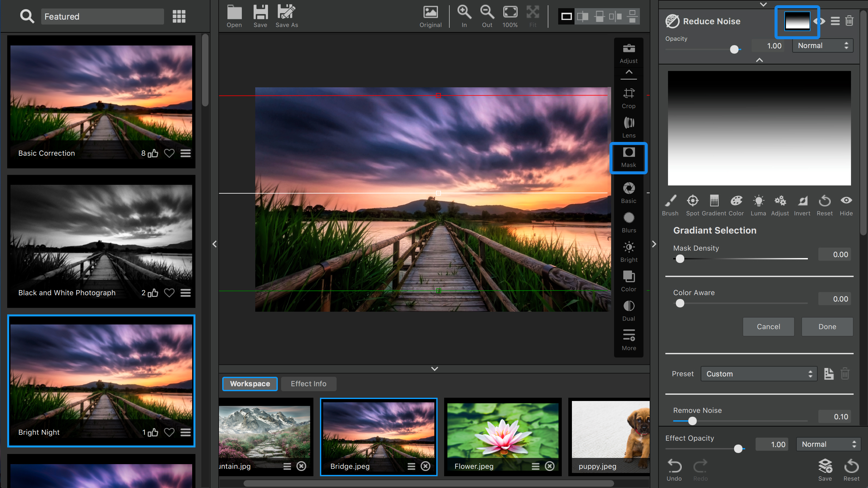The height and width of the screenshot is (488, 868).
Task: Reset the mask
Action: tap(825, 205)
